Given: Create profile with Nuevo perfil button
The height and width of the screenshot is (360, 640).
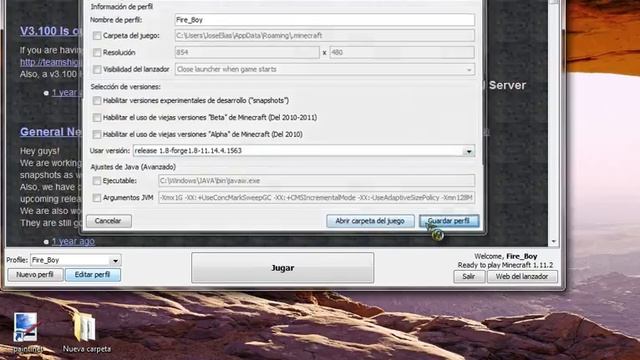Looking at the screenshot, I should coord(35,275).
